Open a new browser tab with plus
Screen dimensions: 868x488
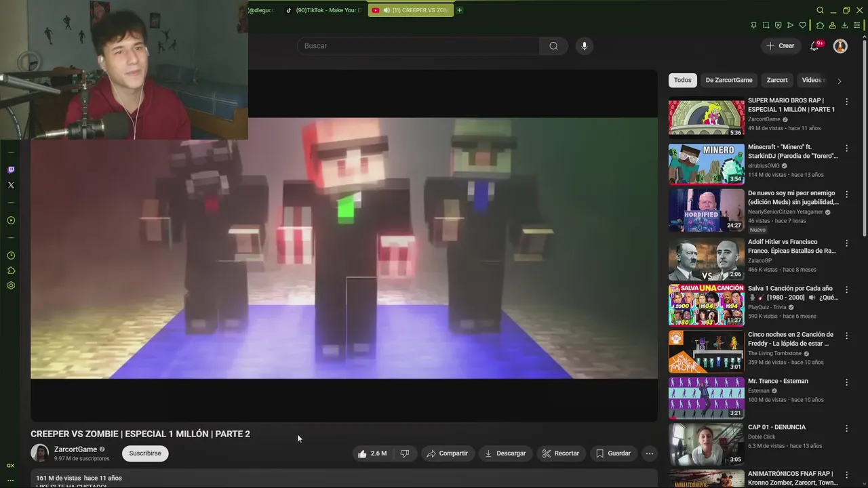pyautogui.click(x=459, y=10)
